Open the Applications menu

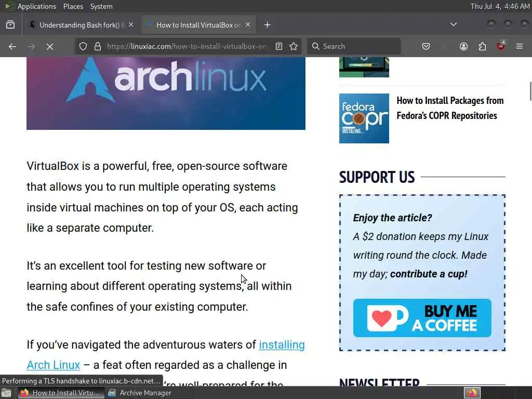coord(37,6)
